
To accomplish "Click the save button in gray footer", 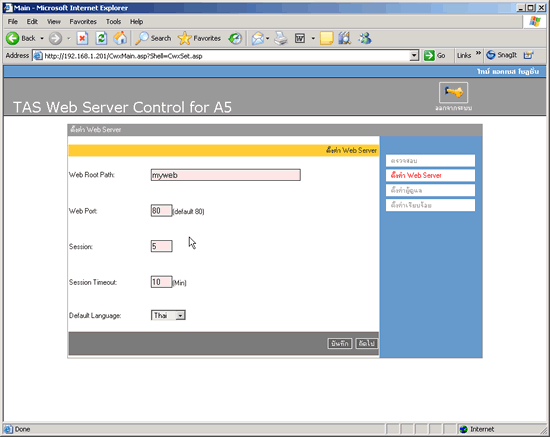I will click(x=340, y=343).
